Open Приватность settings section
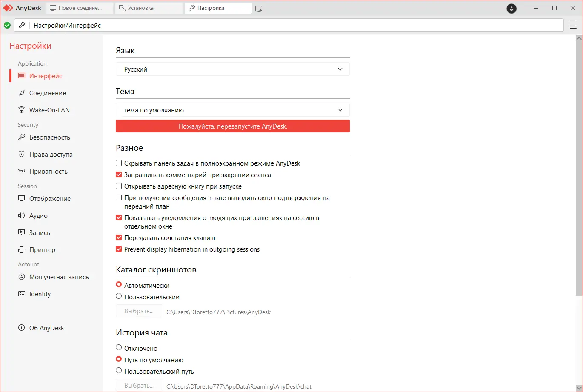This screenshot has height=392, width=583. [49, 172]
